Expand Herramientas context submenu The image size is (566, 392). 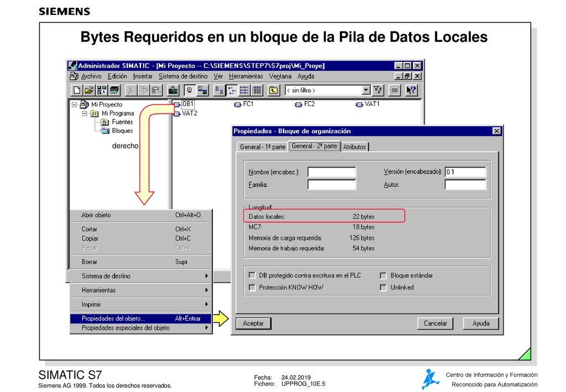141,290
